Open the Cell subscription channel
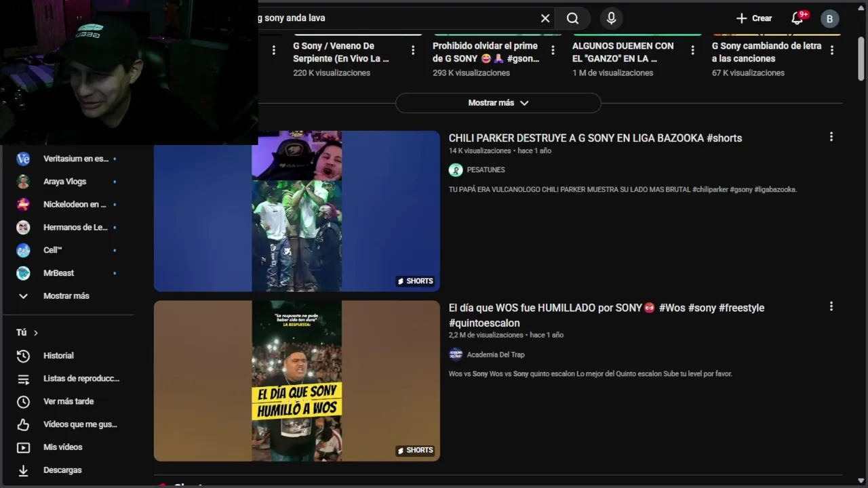Viewport: 868px width, 488px height. (x=66, y=250)
